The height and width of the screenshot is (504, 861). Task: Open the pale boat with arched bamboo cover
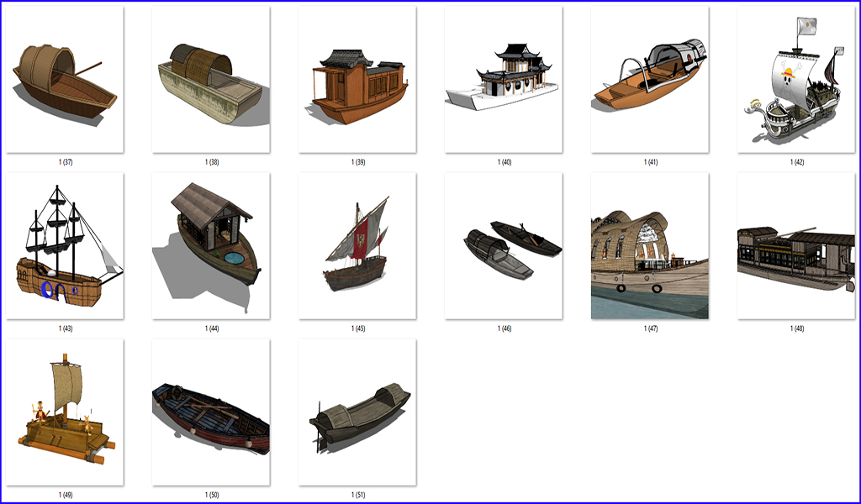point(211,80)
